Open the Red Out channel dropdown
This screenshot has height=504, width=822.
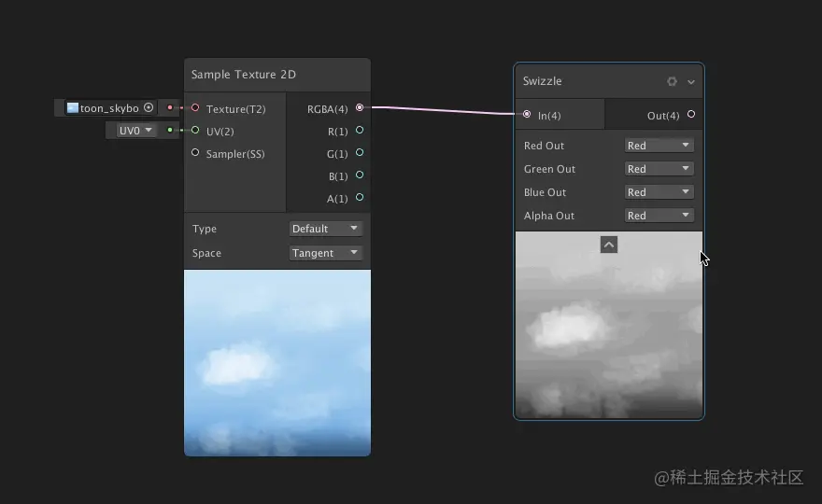click(659, 145)
